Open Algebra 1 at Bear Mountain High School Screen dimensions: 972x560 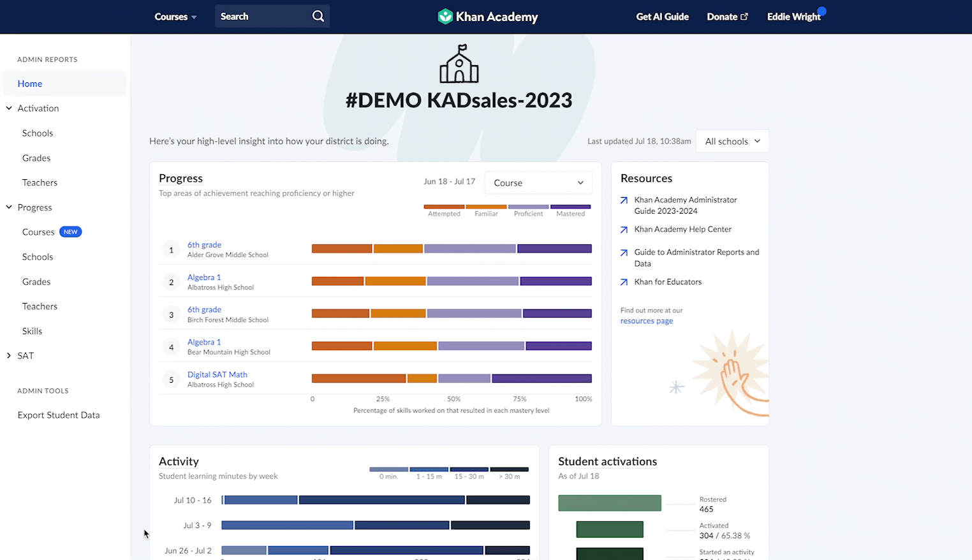tap(204, 343)
